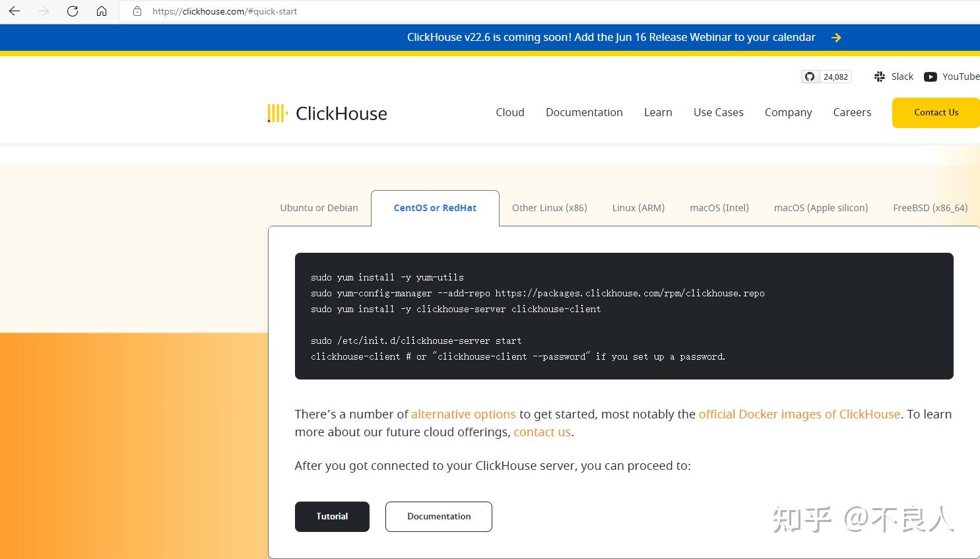
Task: Click the site security padlock icon in address bar
Action: point(137,11)
